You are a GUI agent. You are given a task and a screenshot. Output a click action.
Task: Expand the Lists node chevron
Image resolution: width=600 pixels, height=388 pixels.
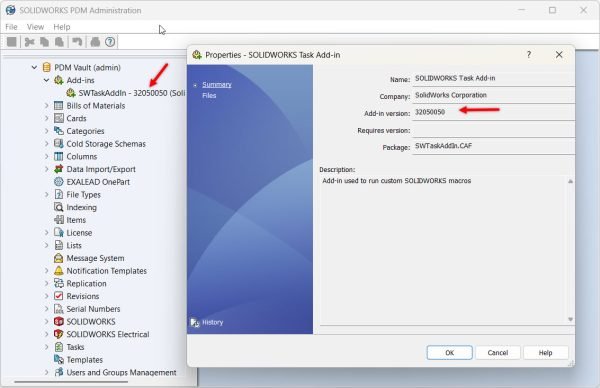[47, 245]
